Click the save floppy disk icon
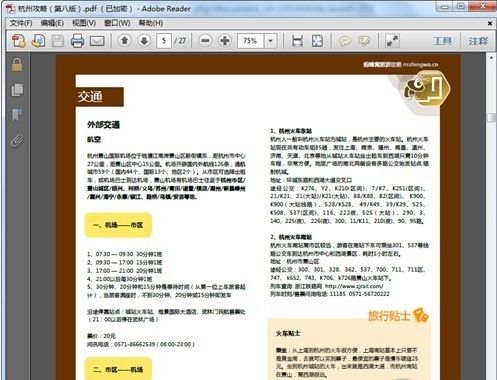 tap(58, 41)
